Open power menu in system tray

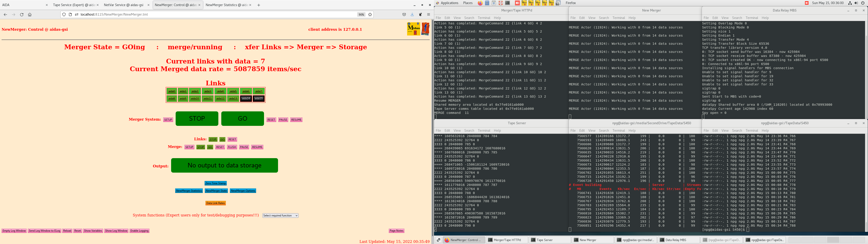click(x=863, y=3)
